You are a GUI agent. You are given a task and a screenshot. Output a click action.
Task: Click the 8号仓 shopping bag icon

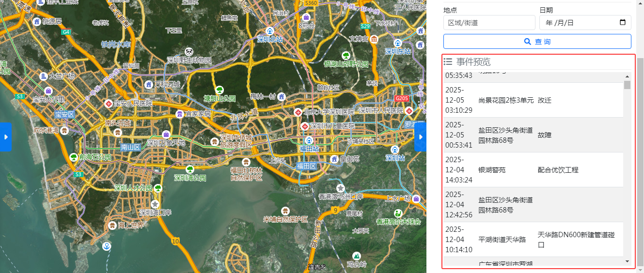click(x=306, y=17)
